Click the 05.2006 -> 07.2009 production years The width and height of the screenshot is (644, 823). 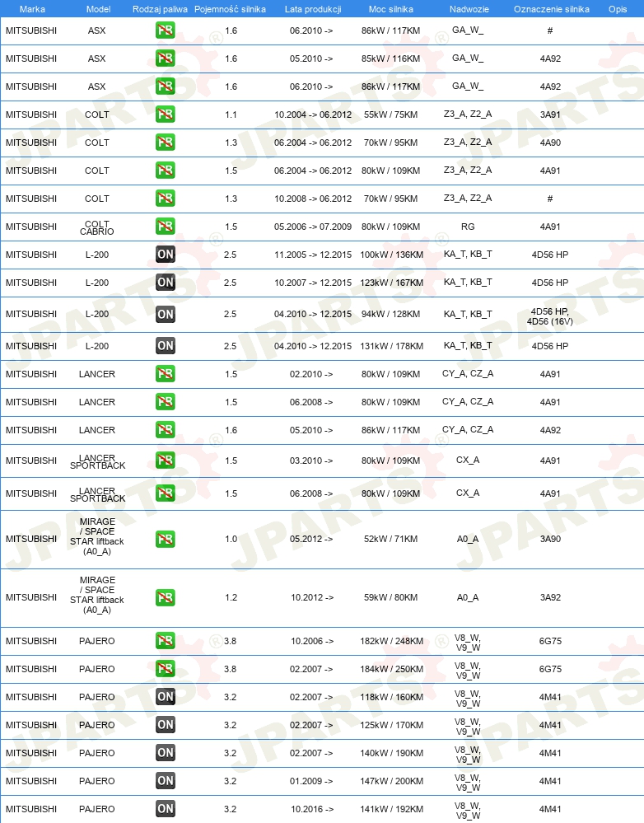[313, 227]
